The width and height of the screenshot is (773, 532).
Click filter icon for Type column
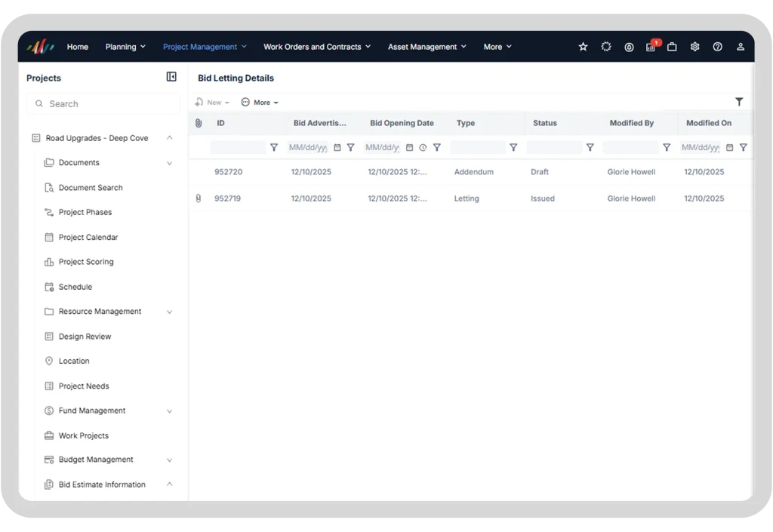tap(513, 147)
